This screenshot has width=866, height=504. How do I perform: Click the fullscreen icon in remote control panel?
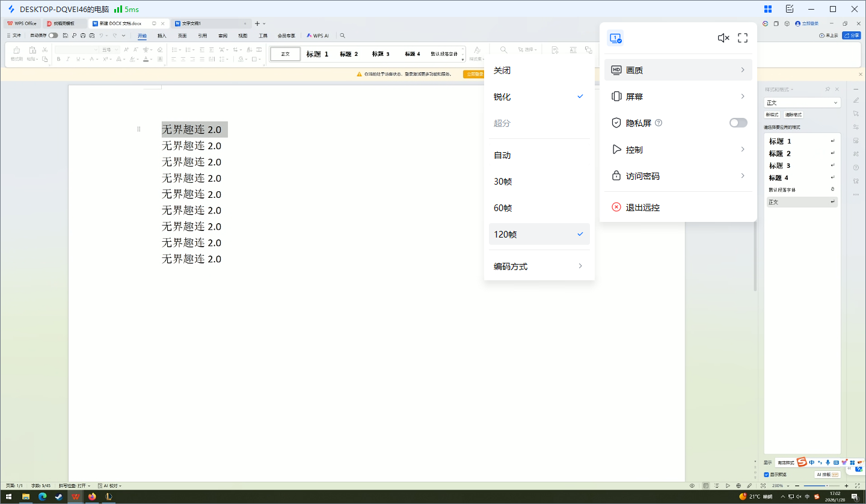click(x=743, y=38)
